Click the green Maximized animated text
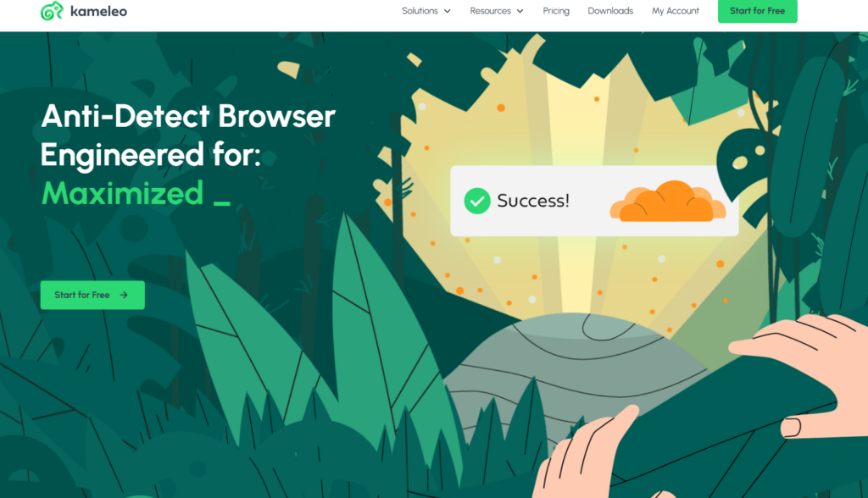The width and height of the screenshot is (868, 498). 122,194
